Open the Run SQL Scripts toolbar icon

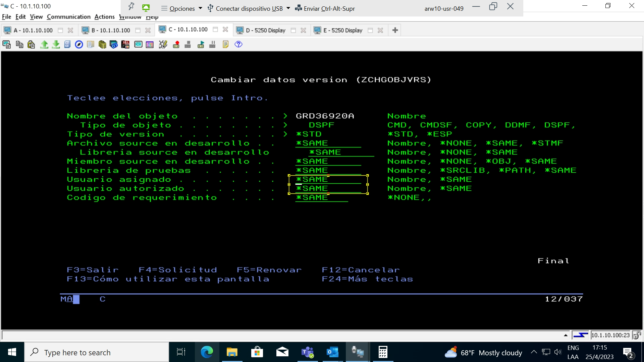[x=125, y=44]
